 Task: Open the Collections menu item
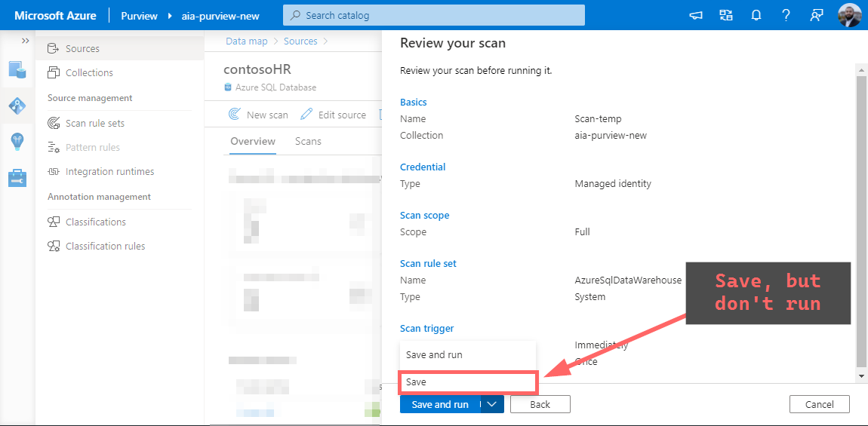[x=119, y=72]
